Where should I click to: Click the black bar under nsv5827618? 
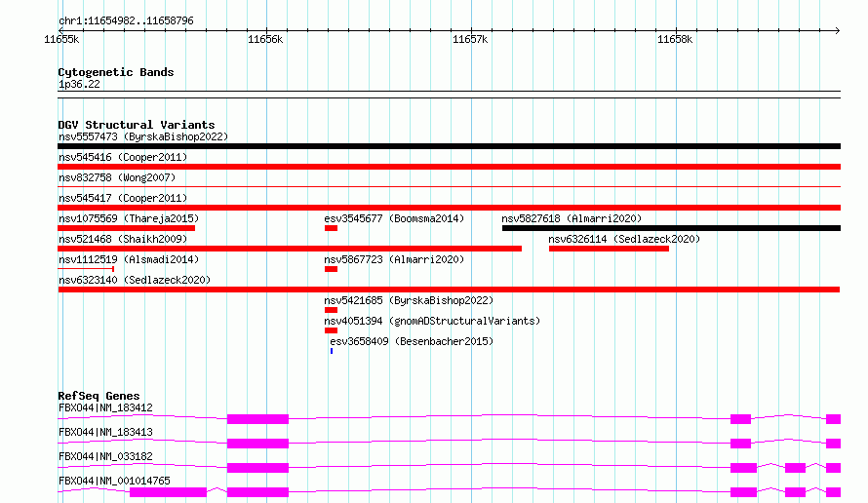click(672, 228)
